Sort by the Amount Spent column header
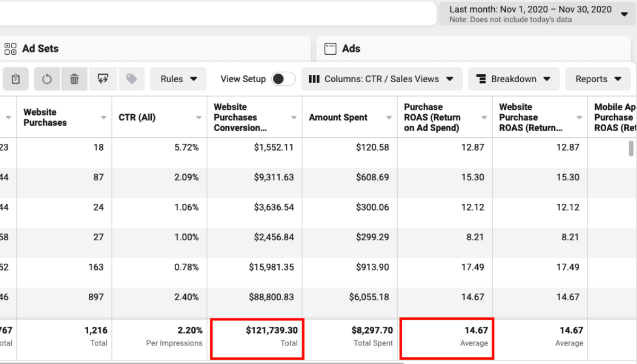637x364 pixels. point(338,117)
